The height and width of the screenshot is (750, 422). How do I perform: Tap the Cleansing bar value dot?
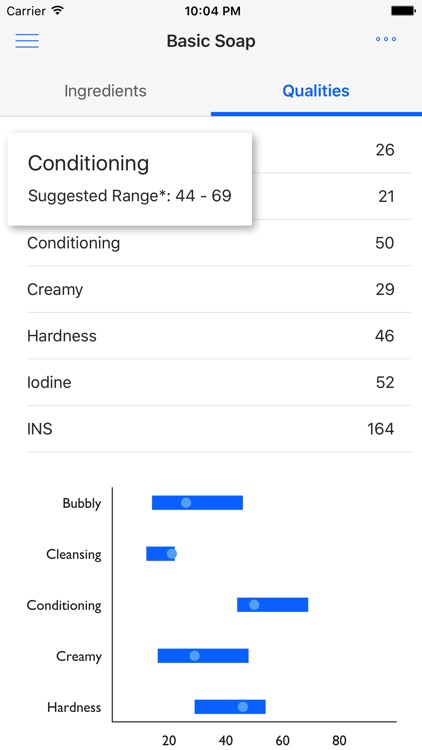point(172,554)
